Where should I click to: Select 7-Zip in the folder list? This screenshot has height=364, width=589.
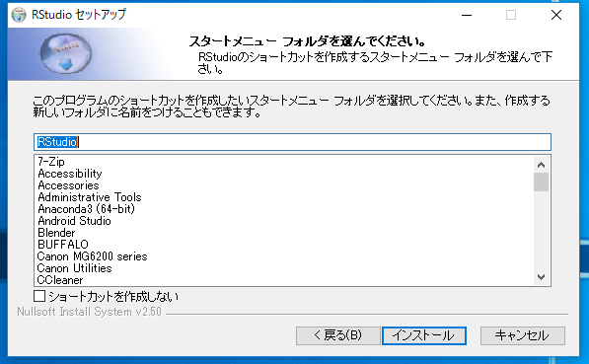click(x=51, y=162)
